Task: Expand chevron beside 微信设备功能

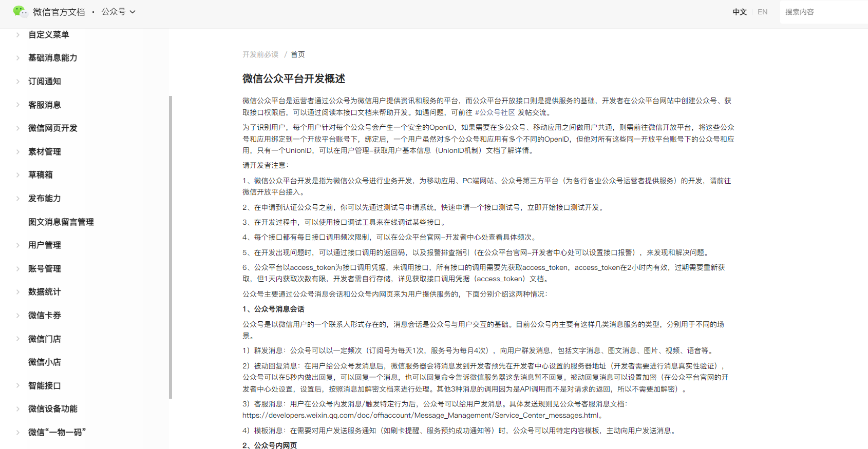Action: pos(18,409)
